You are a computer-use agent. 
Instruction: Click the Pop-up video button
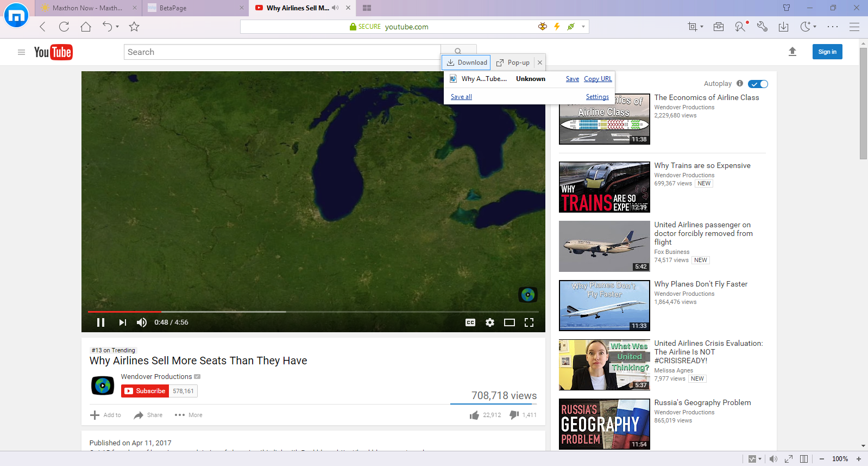tap(513, 63)
